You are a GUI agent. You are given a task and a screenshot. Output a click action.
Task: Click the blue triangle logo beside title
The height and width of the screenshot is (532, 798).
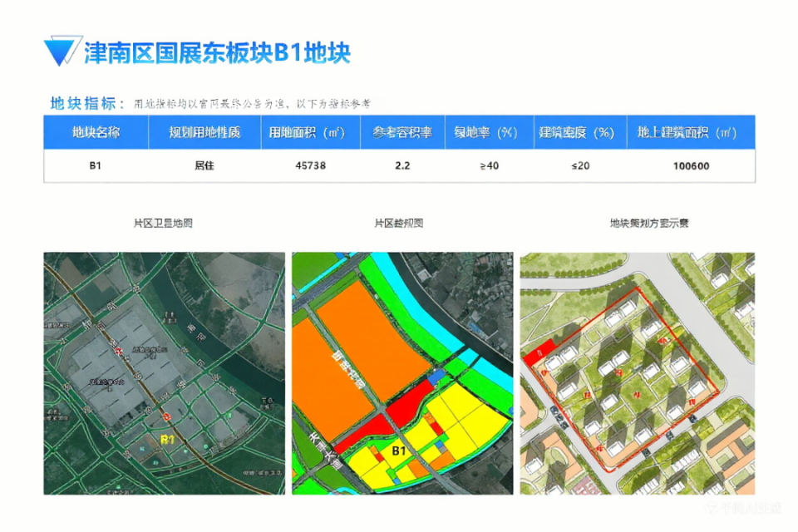62,51
